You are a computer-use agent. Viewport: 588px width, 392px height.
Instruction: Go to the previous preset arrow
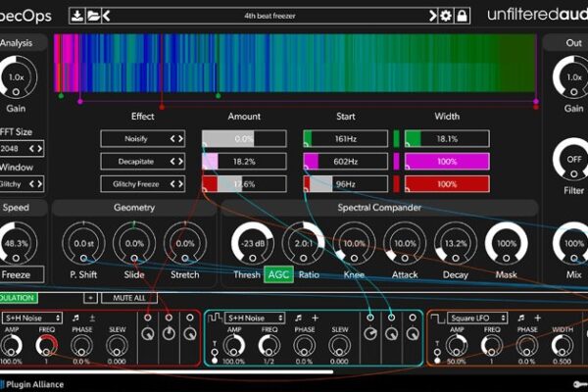click(106, 16)
